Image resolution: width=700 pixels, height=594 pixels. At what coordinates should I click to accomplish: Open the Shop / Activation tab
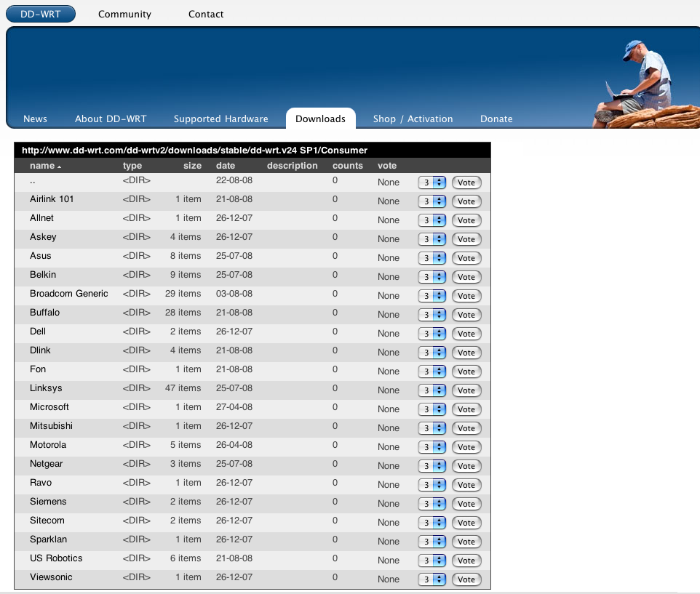click(x=413, y=119)
